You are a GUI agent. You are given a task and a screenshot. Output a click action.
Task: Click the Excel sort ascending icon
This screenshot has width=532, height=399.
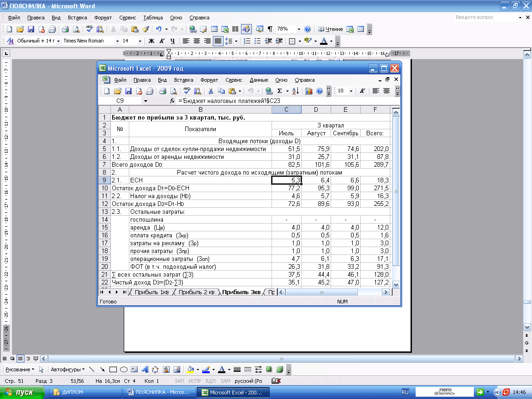pyautogui.click(x=296, y=91)
